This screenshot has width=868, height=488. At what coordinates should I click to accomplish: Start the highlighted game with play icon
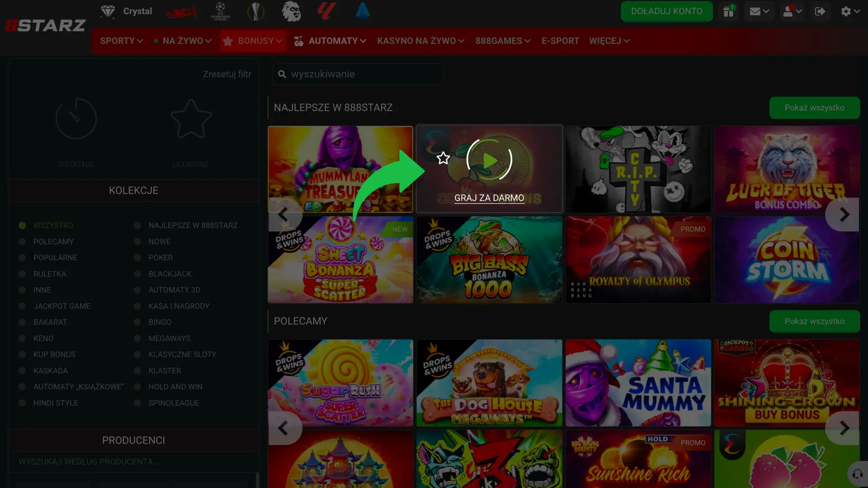489,160
